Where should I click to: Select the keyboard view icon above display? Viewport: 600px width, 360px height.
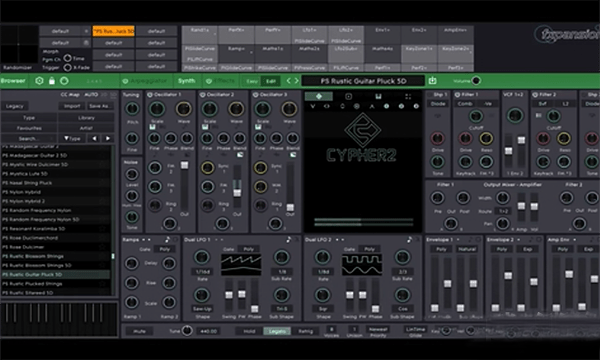pyautogui.click(x=378, y=96)
